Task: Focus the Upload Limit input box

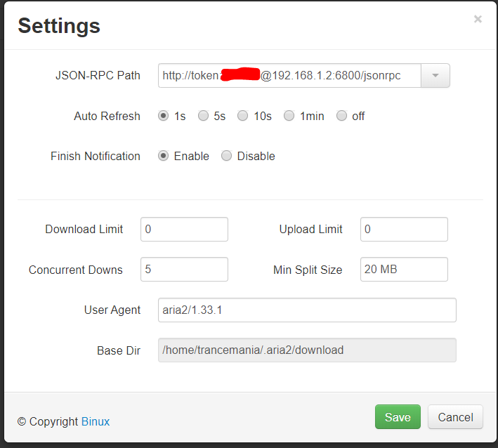Action: tap(404, 229)
